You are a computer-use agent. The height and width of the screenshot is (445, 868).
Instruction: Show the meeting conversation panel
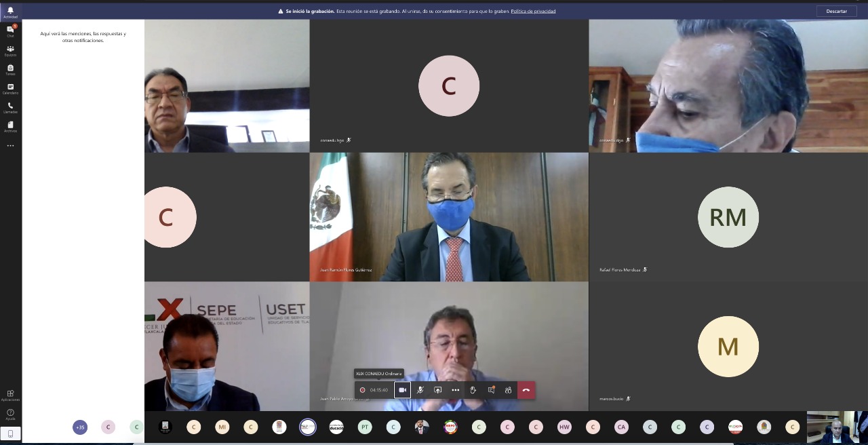(x=491, y=390)
